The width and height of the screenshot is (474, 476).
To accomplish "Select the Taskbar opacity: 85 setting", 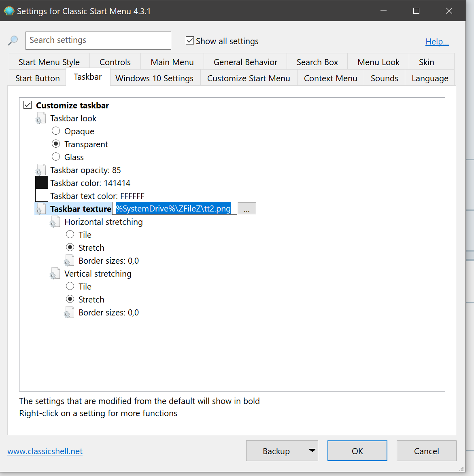I will pos(85,170).
